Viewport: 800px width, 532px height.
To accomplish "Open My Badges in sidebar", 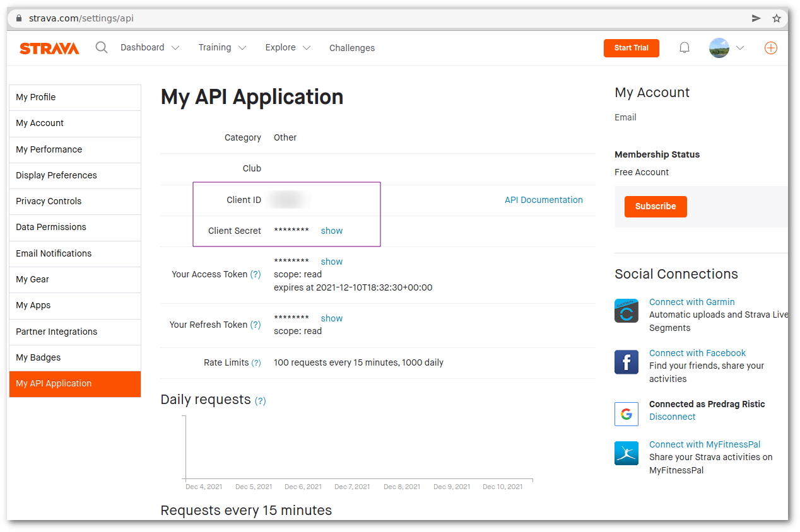I will pos(75,358).
